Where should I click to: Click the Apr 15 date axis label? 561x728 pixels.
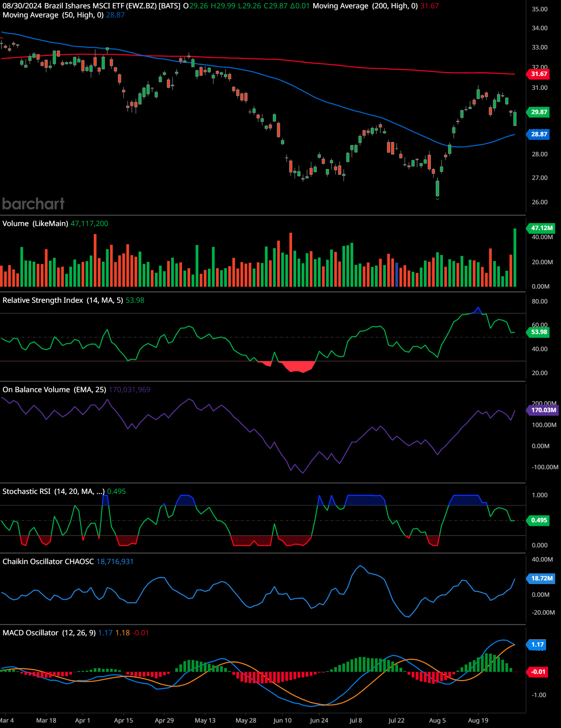pyautogui.click(x=124, y=720)
